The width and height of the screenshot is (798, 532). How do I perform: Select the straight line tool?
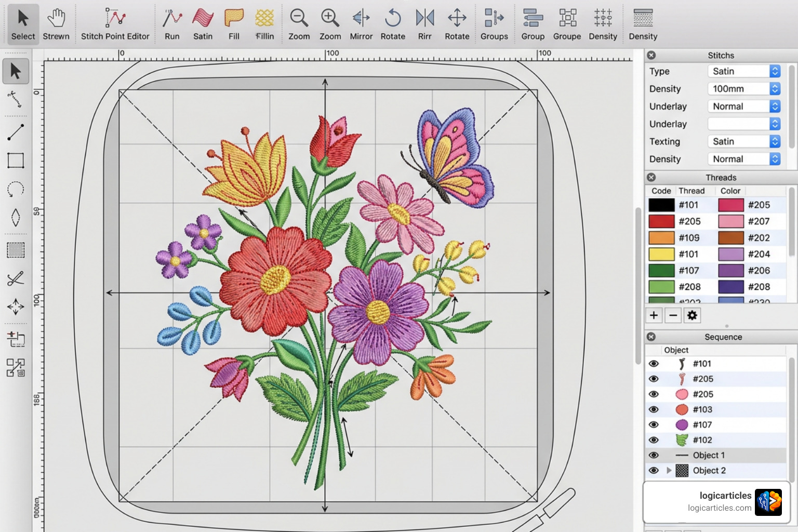[x=16, y=132]
